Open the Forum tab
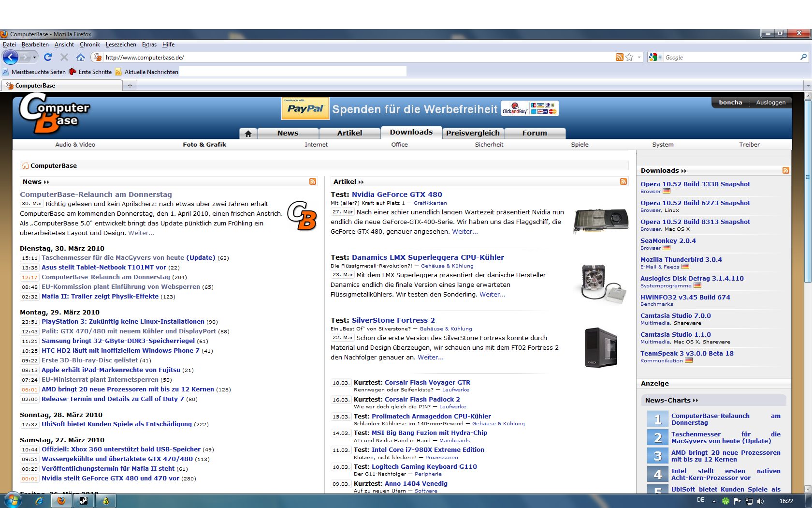 (x=535, y=133)
